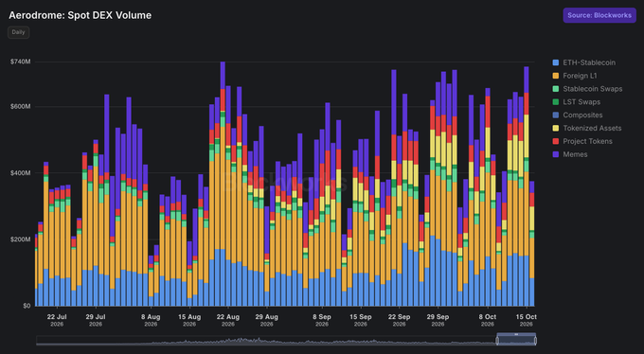This screenshot has width=644, height=354.
Task: Select the Daily interval tag
Action: pos(19,32)
